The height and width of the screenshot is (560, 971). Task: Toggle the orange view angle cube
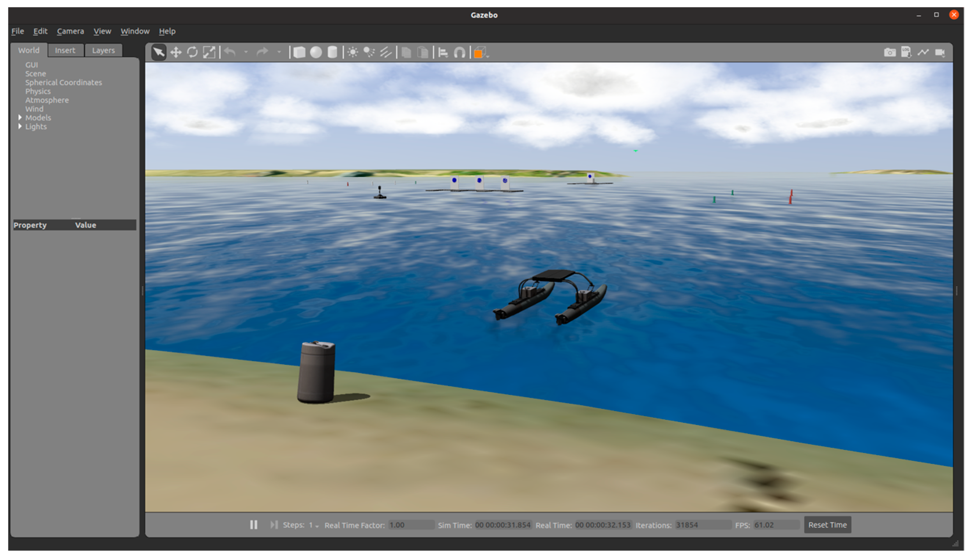click(x=479, y=53)
